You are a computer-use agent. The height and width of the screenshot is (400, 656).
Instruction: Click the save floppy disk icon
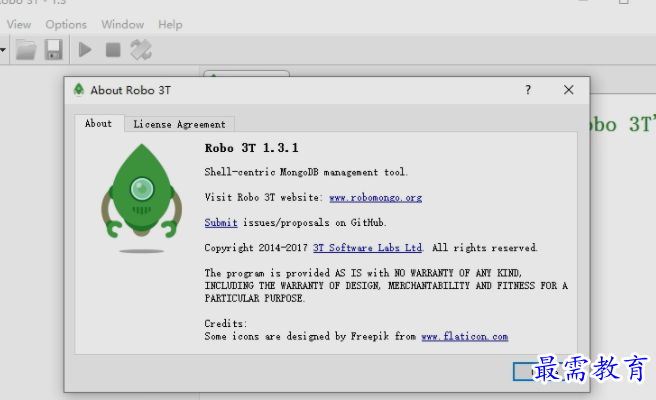(x=54, y=50)
